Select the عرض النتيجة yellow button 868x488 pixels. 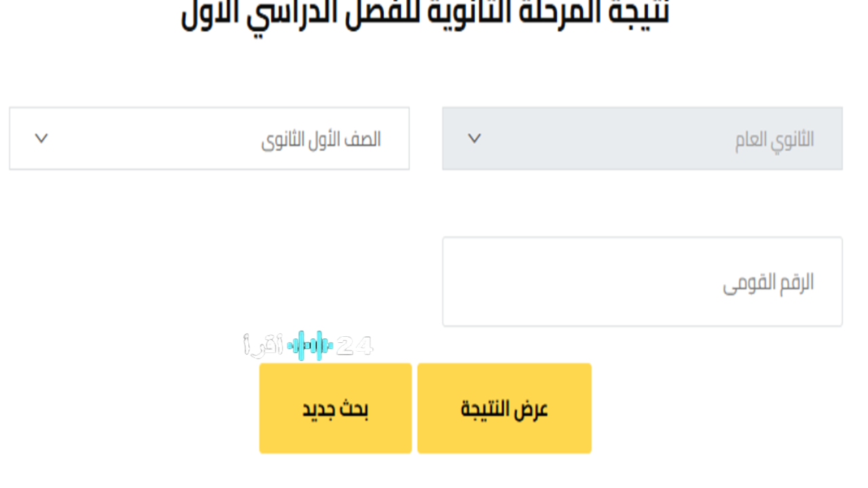[x=505, y=407]
